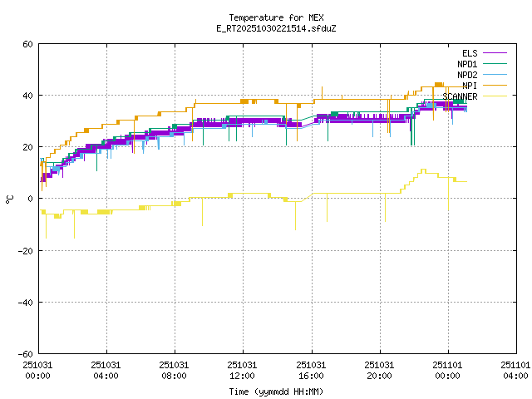
Task: Select the E_RT20251030221514.sfduZ file name subtitle
Action: tap(276, 28)
